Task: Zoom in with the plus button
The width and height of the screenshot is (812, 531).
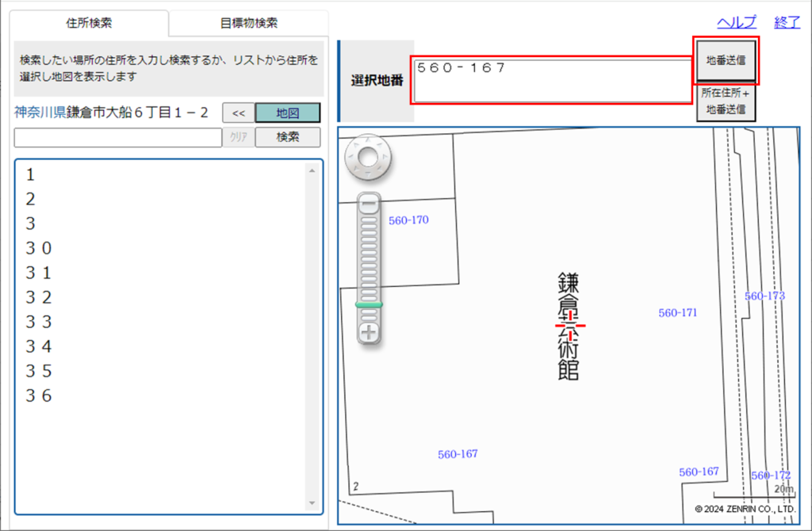Action: tap(368, 332)
